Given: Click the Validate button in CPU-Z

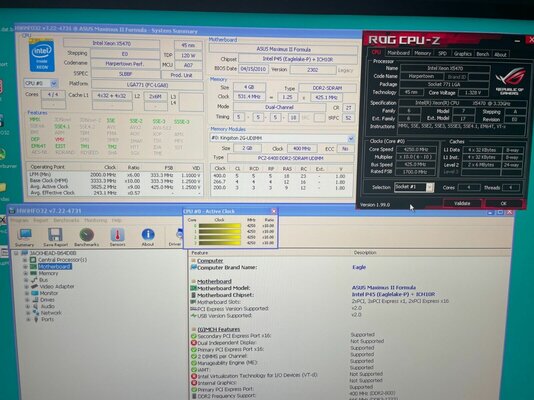Looking at the screenshot, I should (x=462, y=203).
